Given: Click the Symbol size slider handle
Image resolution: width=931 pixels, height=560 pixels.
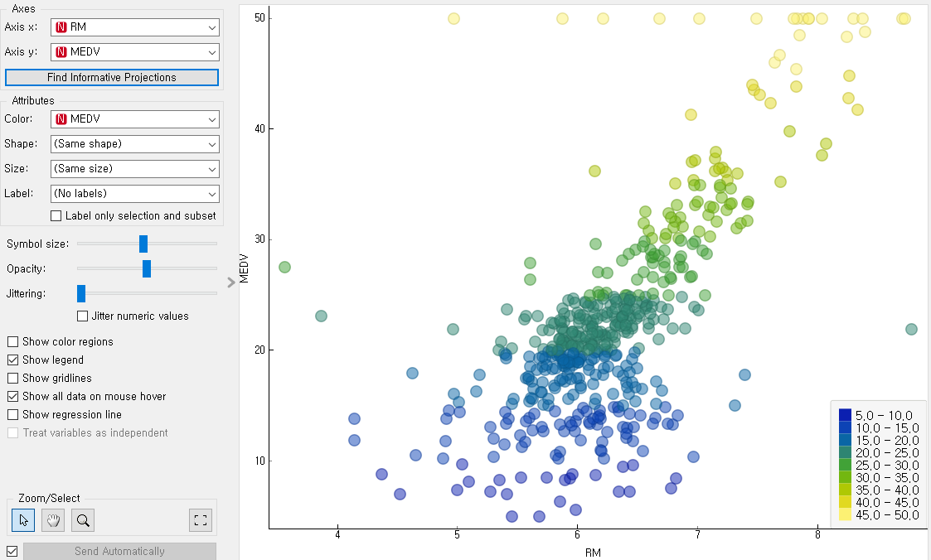Looking at the screenshot, I should click(x=143, y=244).
